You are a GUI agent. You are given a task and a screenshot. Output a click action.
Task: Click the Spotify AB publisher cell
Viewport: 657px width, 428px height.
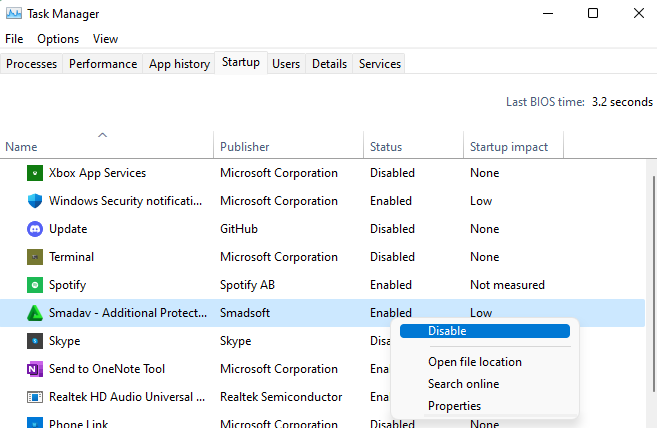click(247, 285)
